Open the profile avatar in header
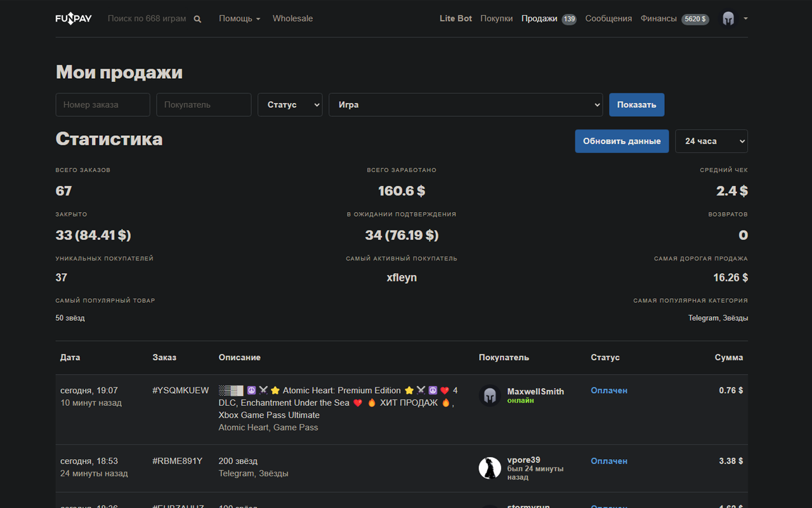812x508 pixels. click(728, 19)
